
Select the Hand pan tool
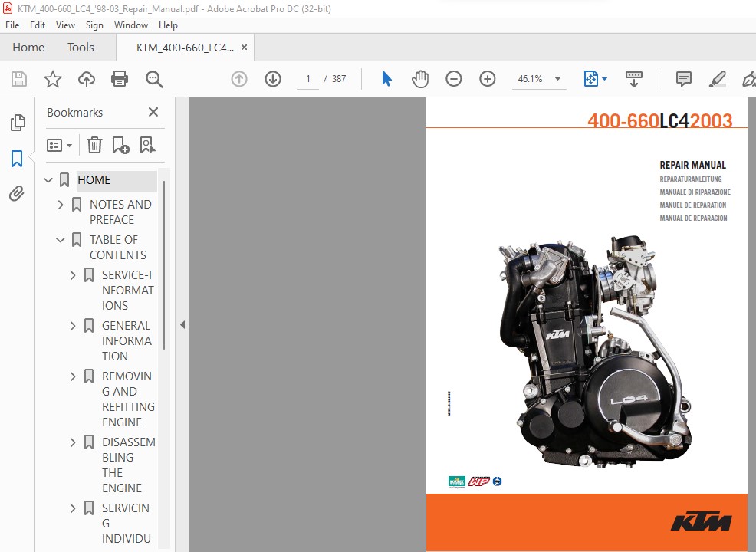click(420, 78)
